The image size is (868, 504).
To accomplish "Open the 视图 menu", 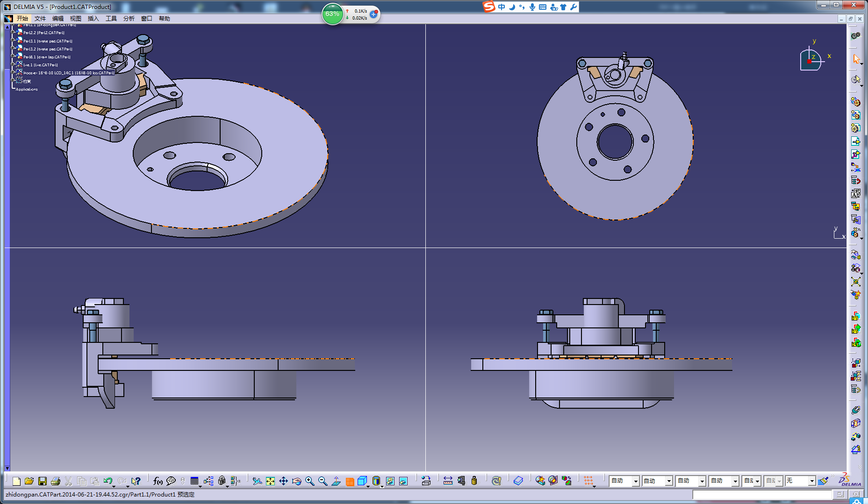I will tap(76, 19).
